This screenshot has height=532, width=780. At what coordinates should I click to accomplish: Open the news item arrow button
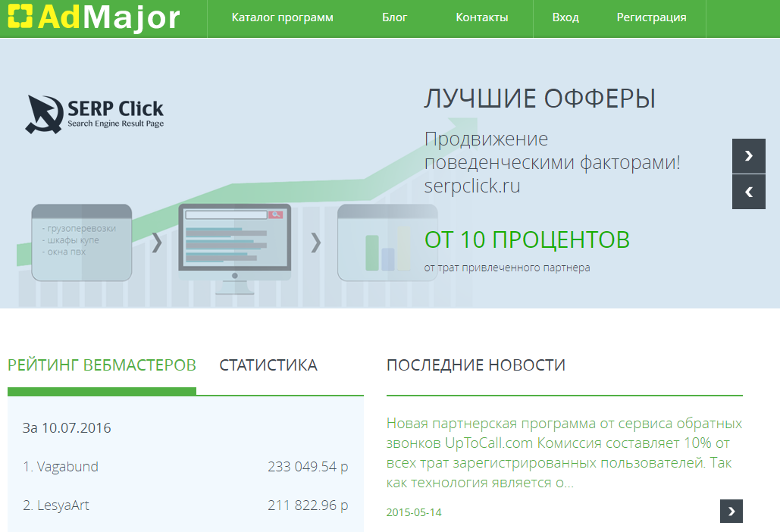pyautogui.click(x=731, y=511)
